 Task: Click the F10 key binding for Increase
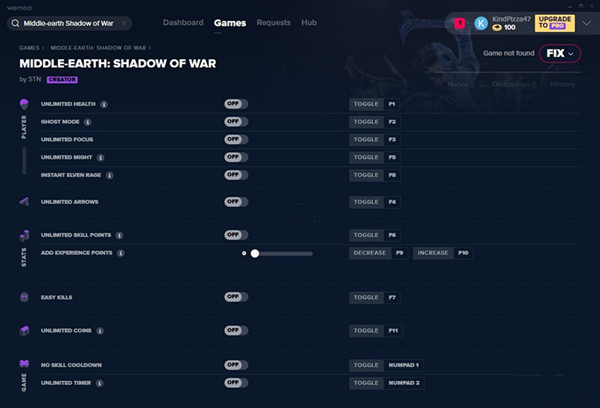coord(463,253)
